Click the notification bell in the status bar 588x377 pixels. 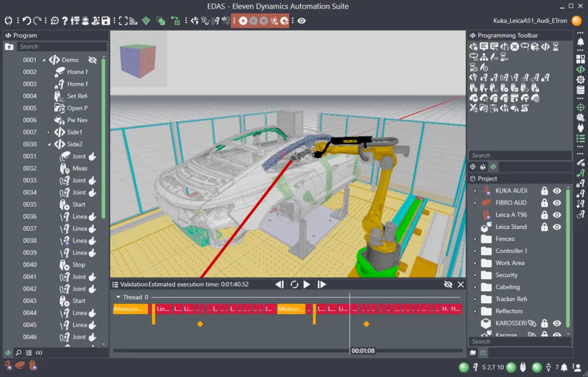pos(564,367)
